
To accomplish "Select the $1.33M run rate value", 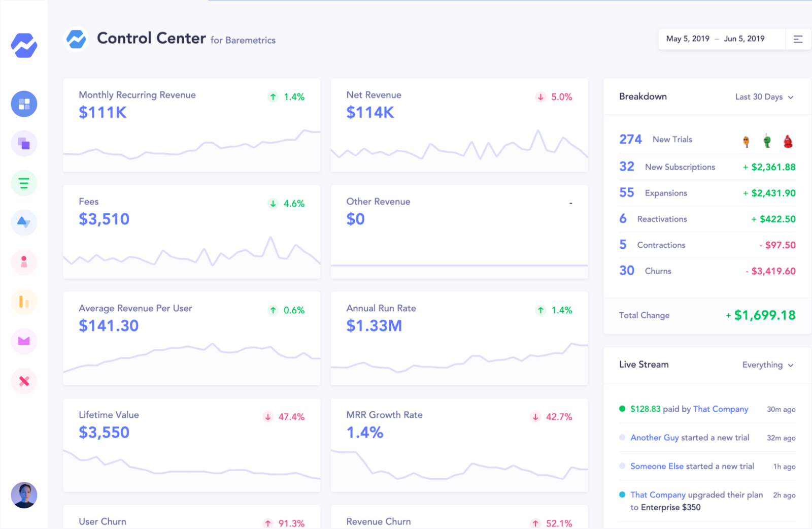I will click(x=374, y=326).
